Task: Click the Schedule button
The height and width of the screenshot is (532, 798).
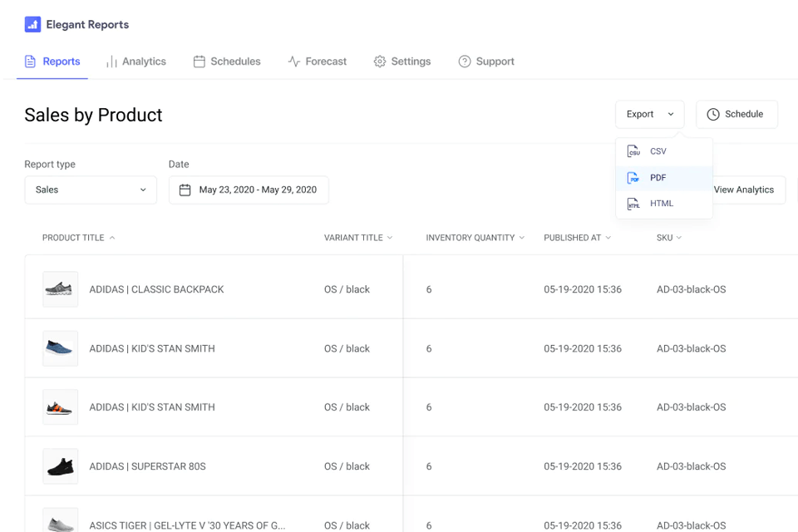Action: click(736, 114)
